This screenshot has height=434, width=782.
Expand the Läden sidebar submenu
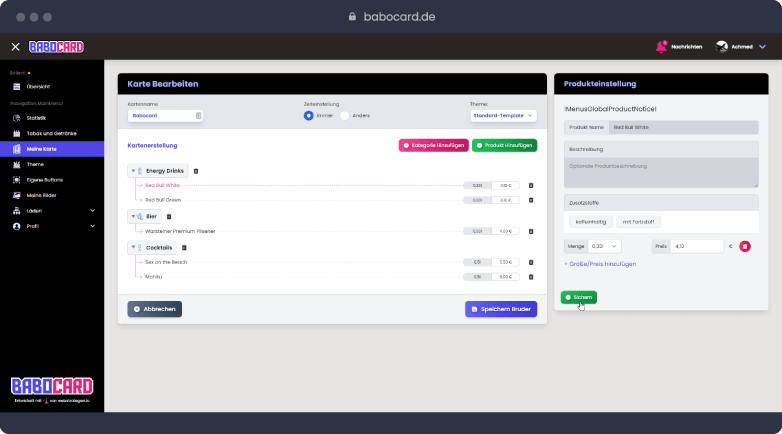pos(92,211)
